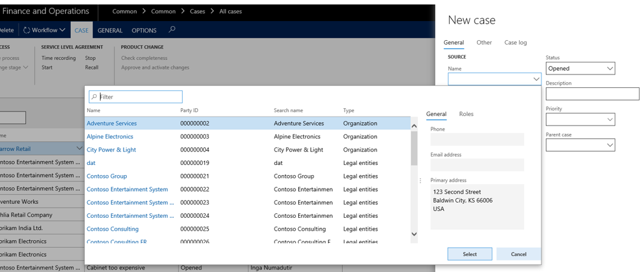Click the Select button

click(x=470, y=254)
